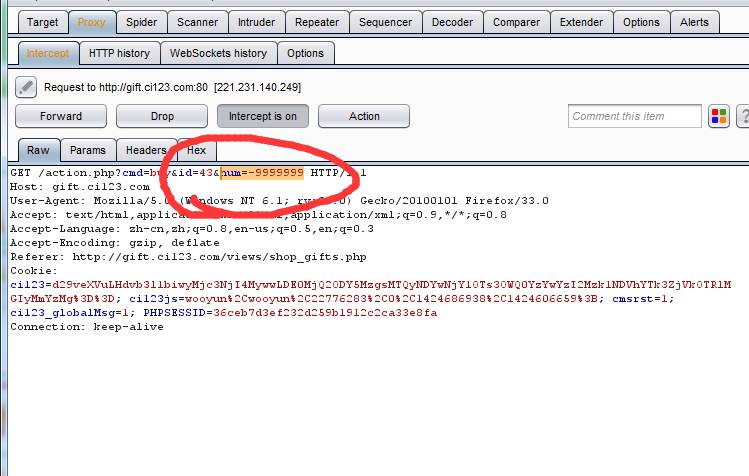
Task: Open the Decoder tab
Action: (x=452, y=22)
